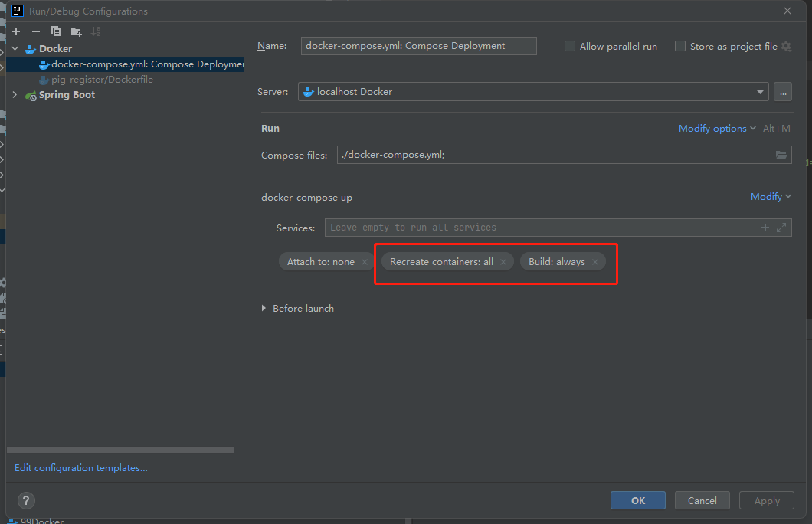
Task: Select docker-compose.yml Compose Deployment configuration
Action: [x=125, y=64]
